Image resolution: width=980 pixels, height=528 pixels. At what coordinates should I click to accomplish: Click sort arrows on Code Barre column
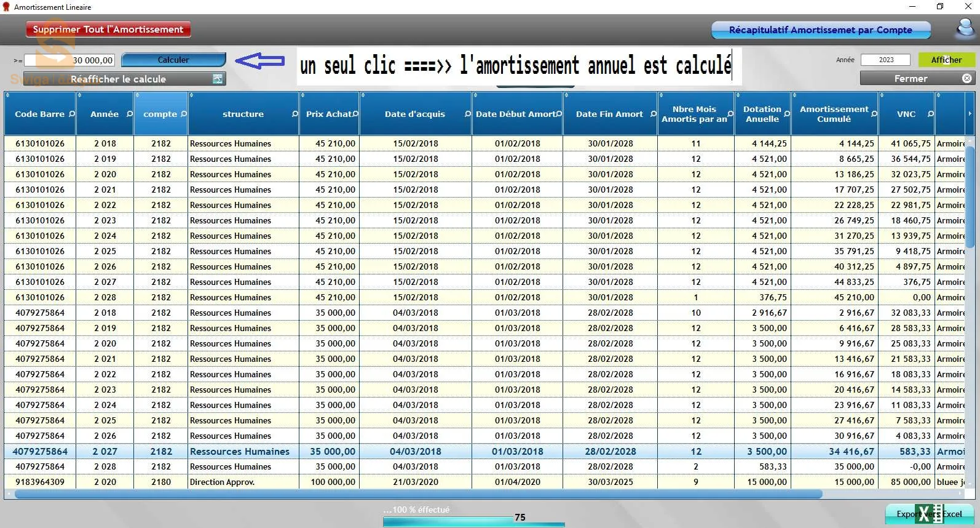[7, 95]
